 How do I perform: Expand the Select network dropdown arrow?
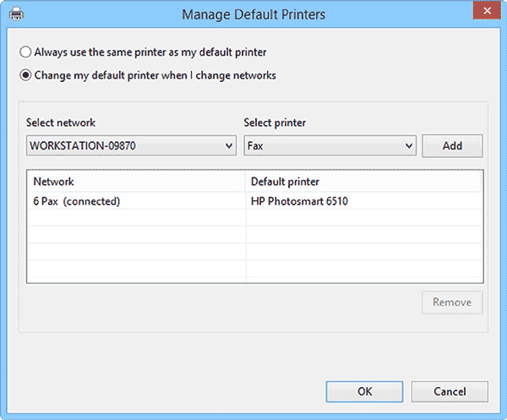(x=229, y=146)
